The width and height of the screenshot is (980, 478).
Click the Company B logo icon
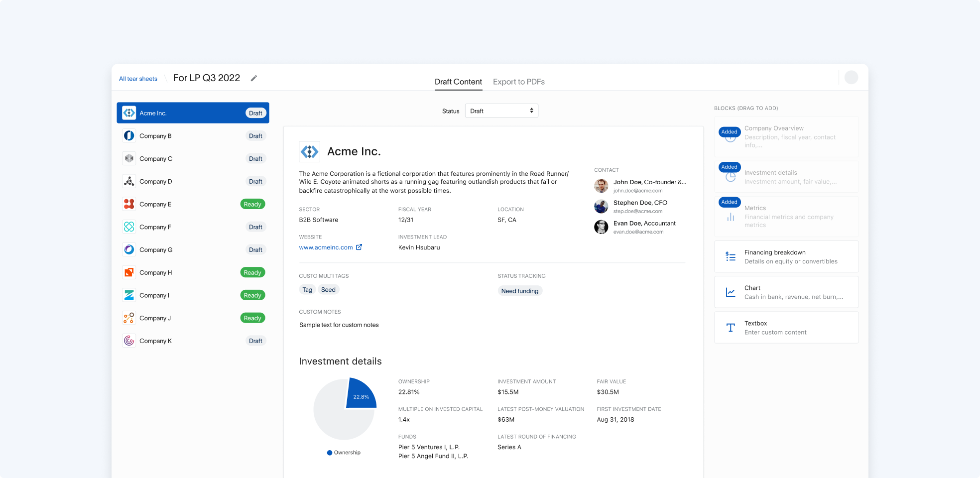click(x=129, y=135)
